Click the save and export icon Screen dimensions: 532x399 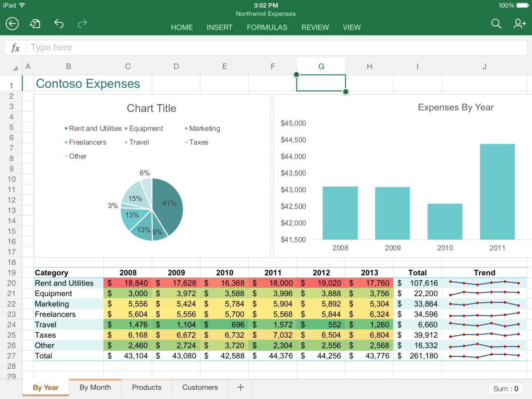point(35,23)
